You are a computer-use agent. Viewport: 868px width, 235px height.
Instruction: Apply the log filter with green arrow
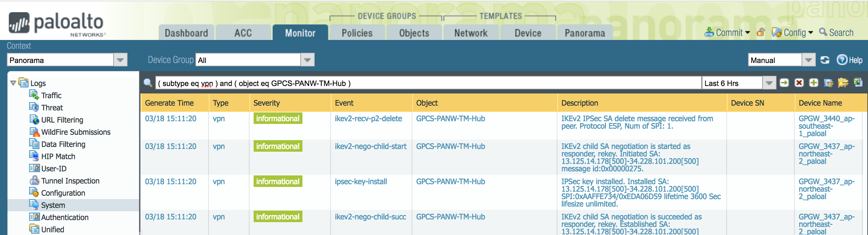click(x=784, y=83)
